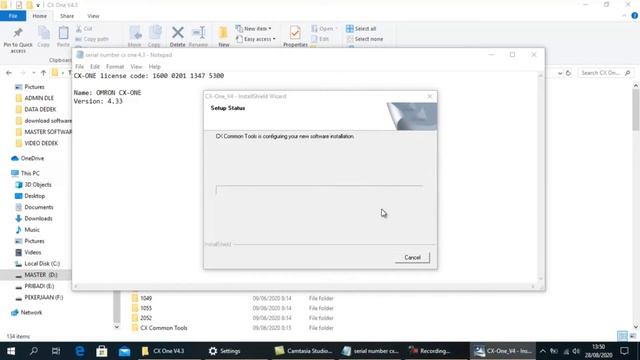
Task: Open Task View on taskbar
Action: pyautogui.click(x=56, y=351)
